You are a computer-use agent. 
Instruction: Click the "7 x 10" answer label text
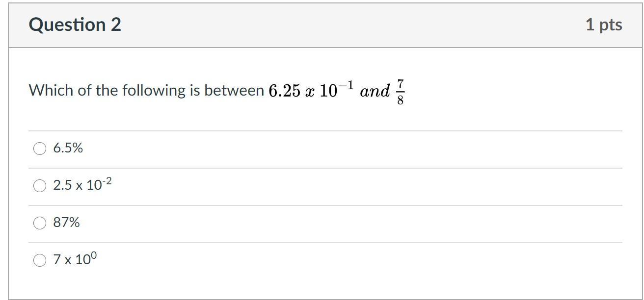coord(71,260)
